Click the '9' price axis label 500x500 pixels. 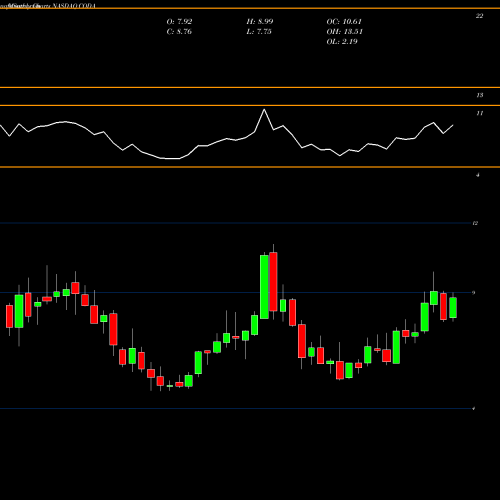[474, 293]
